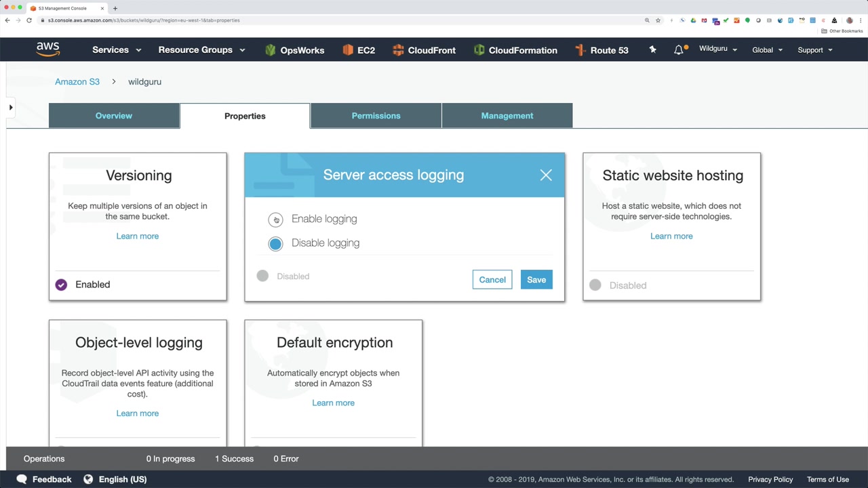This screenshot has height=488, width=868.
Task: Open the Support dropdown
Action: [x=815, y=50]
